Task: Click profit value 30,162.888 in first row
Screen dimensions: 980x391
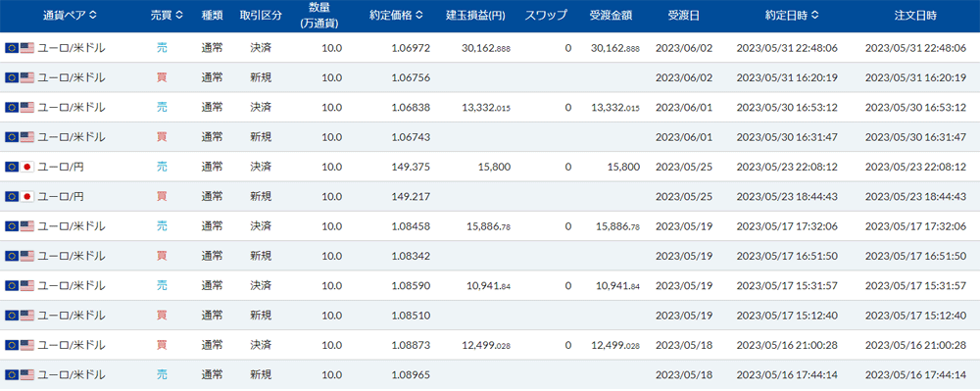Action: (x=484, y=48)
